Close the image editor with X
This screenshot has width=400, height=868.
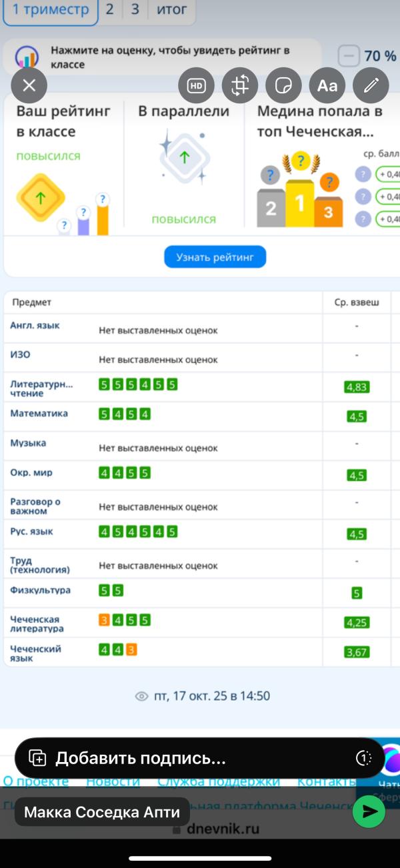coord(29,85)
